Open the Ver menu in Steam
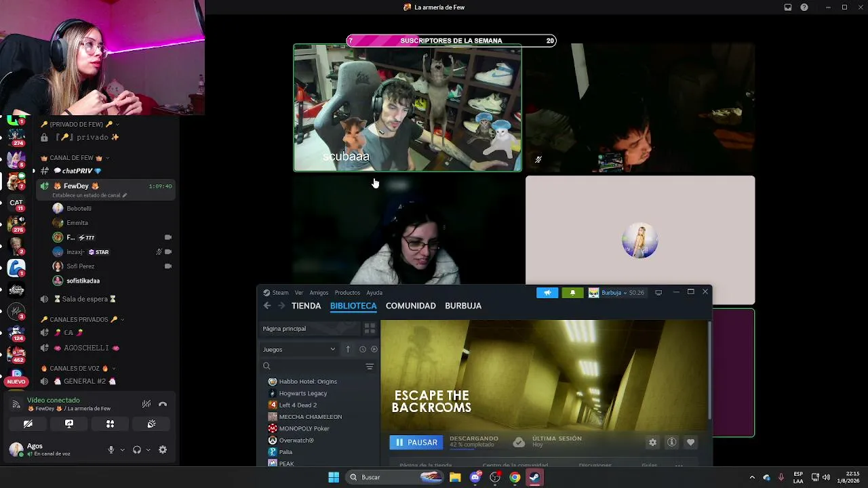 tap(299, 293)
